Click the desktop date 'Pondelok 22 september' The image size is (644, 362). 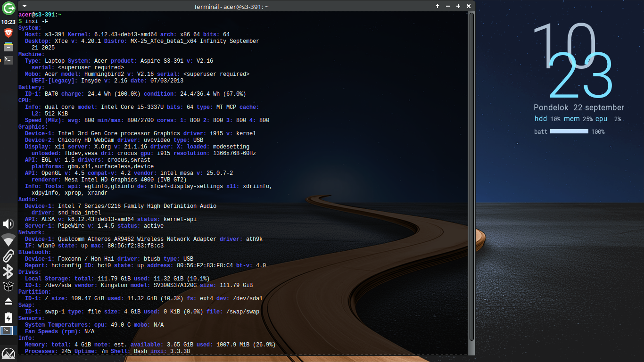coord(579,108)
